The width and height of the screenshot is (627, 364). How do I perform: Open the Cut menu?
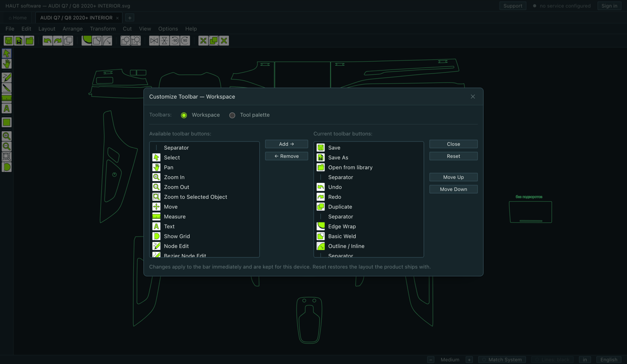[127, 29]
